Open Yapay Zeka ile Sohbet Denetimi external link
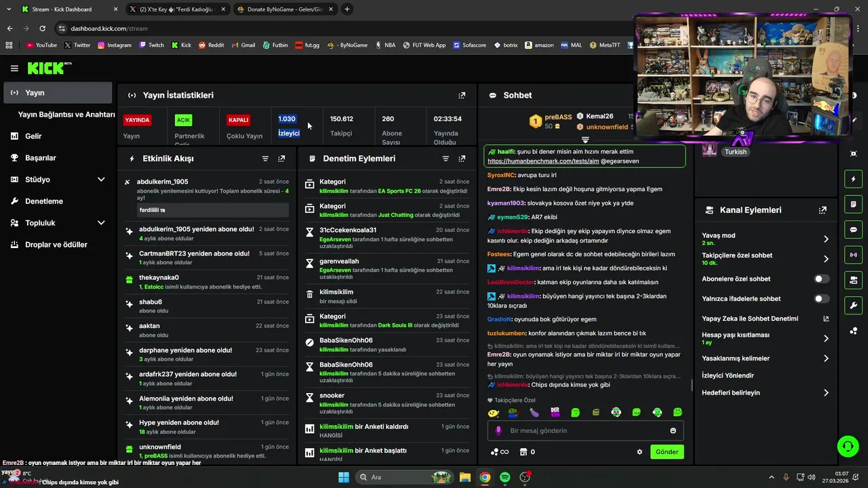This screenshot has width=868, height=488. coord(826,319)
